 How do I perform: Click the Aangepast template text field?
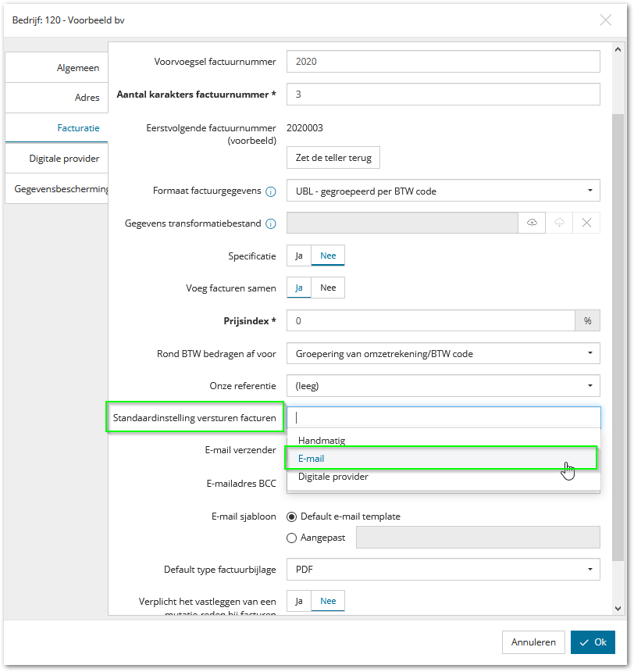coord(478,537)
